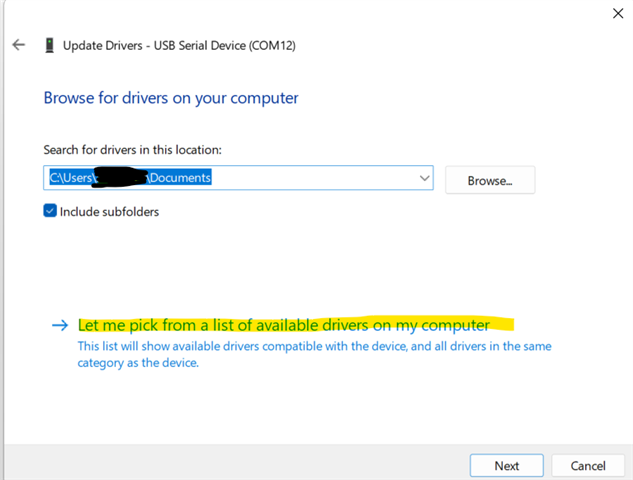This screenshot has height=480, width=633.
Task: Close the Update Drivers dialog
Action: [618, 13]
